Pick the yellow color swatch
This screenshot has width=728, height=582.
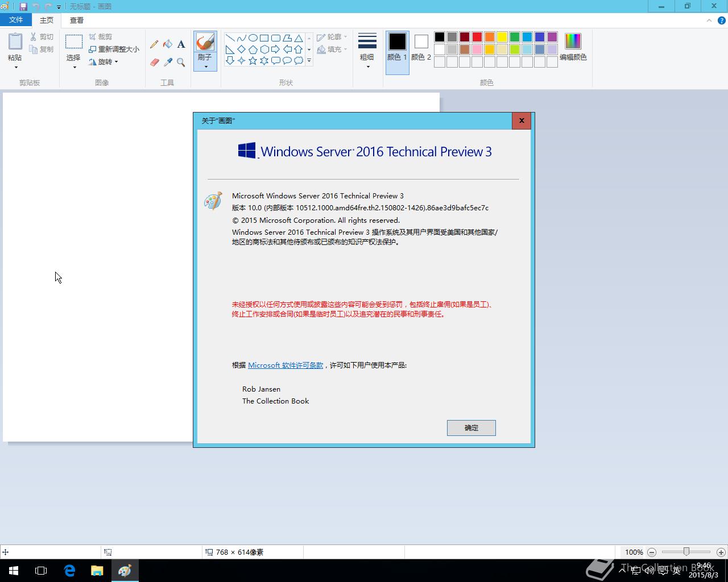pyautogui.click(x=502, y=37)
